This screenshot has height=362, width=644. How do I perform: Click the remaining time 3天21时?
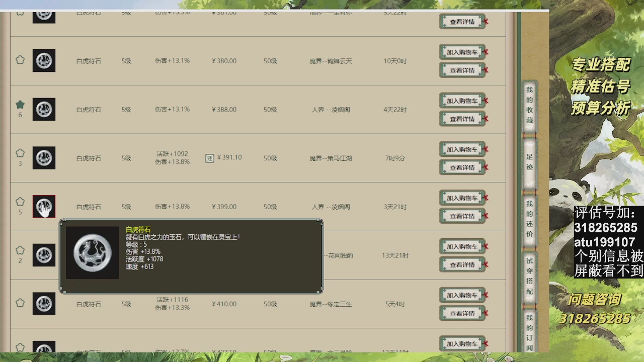[395, 207]
